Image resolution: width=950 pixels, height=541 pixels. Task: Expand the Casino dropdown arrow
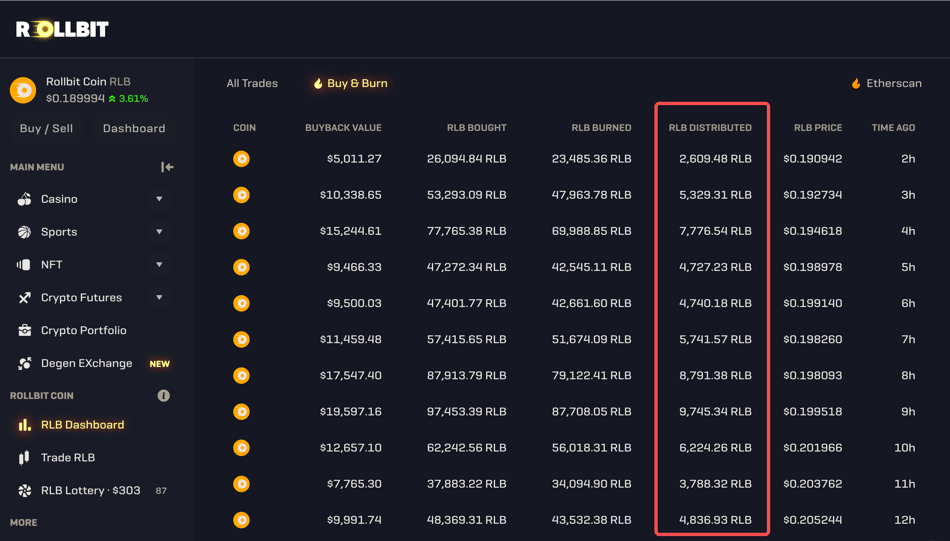(x=159, y=199)
